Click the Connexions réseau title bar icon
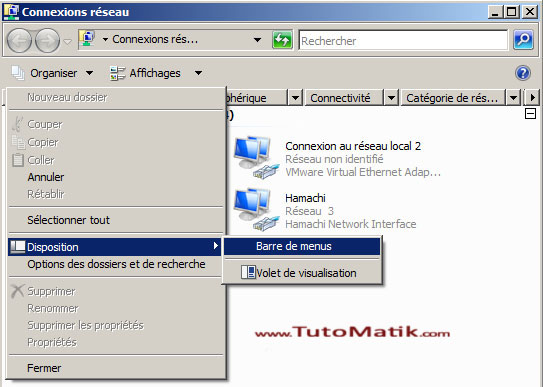The image size is (543, 387). point(12,11)
